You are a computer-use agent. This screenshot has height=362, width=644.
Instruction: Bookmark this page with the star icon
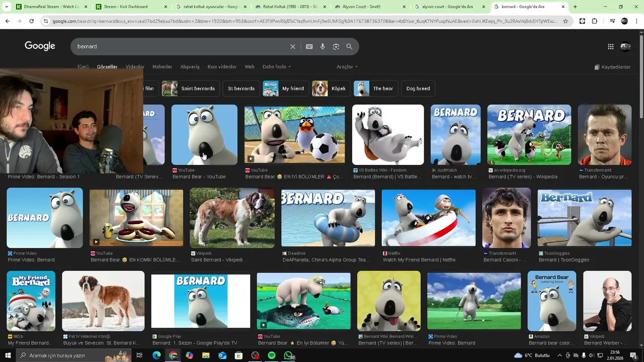566,21
